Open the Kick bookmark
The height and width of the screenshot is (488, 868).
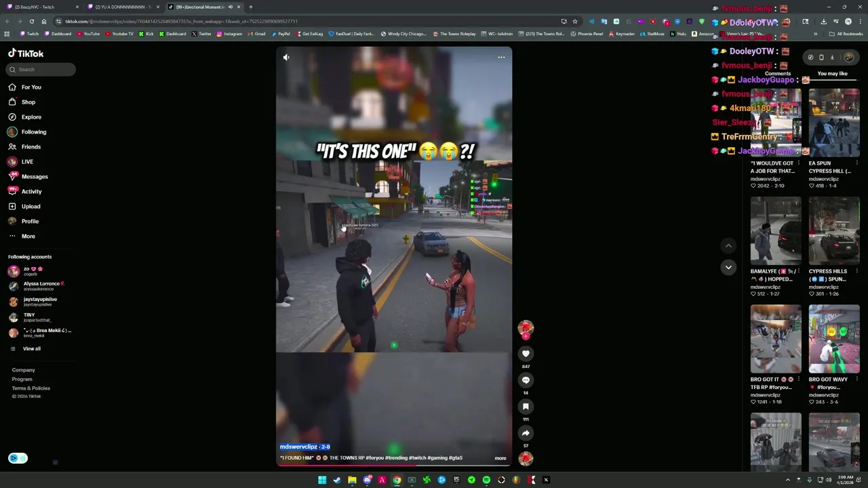[x=146, y=34]
